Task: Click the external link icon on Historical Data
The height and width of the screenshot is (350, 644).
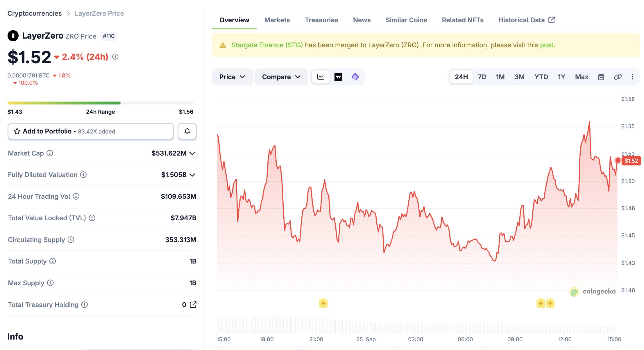Action: [552, 20]
